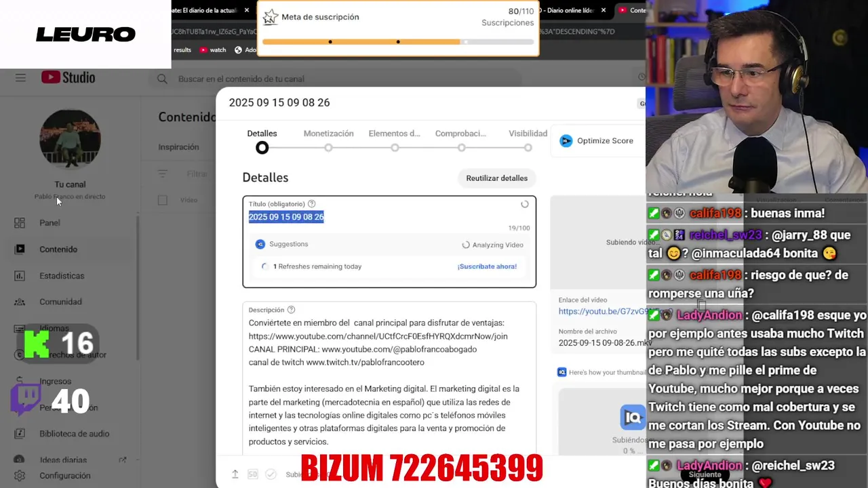Click the Optimize Score blue icon
This screenshot has width=868, height=488.
[566, 141]
